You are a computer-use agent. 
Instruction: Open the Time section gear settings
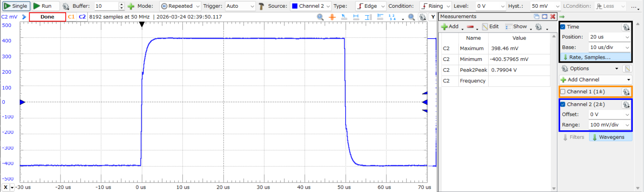pyautogui.click(x=626, y=27)
